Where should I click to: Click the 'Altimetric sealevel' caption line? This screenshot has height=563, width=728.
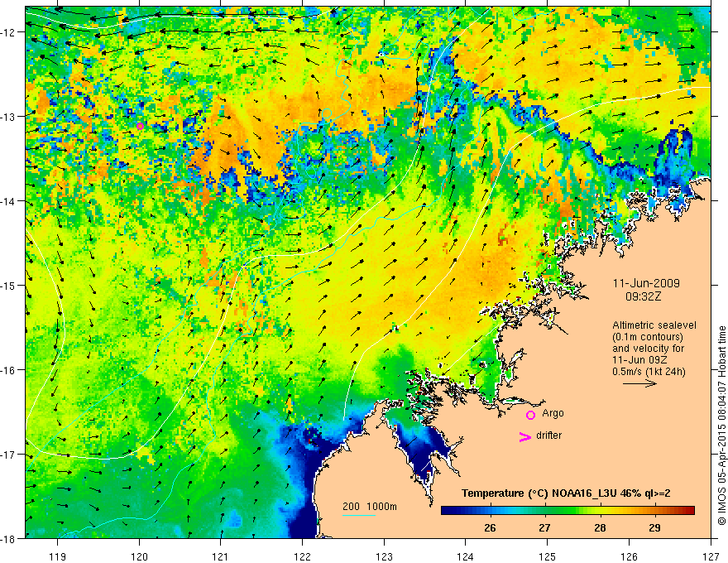[x=654, y=325]
